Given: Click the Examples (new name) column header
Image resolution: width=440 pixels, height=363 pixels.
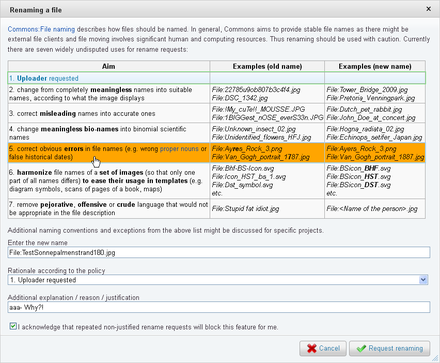Looking at the screenshot, I should (375, 66).
